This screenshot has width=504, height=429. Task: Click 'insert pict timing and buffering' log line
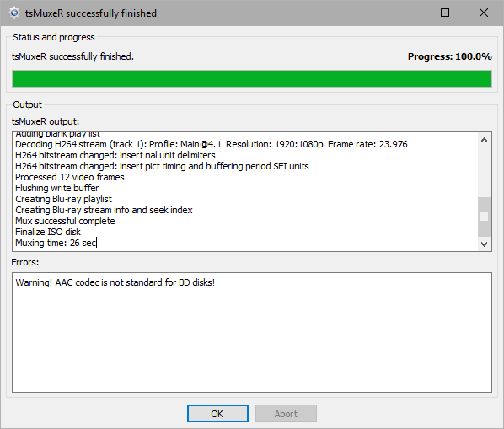pyautogui.click(x=162, y=166)
